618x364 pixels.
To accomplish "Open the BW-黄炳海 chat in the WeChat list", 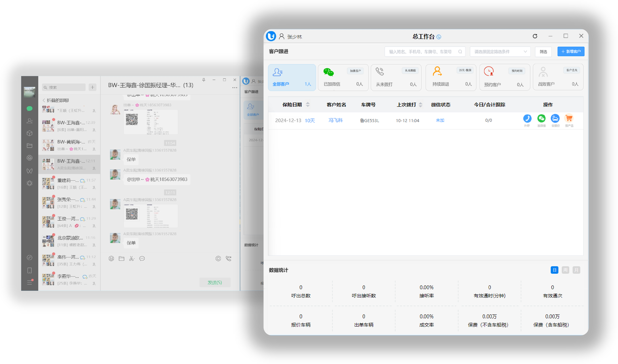I will 69,145.
